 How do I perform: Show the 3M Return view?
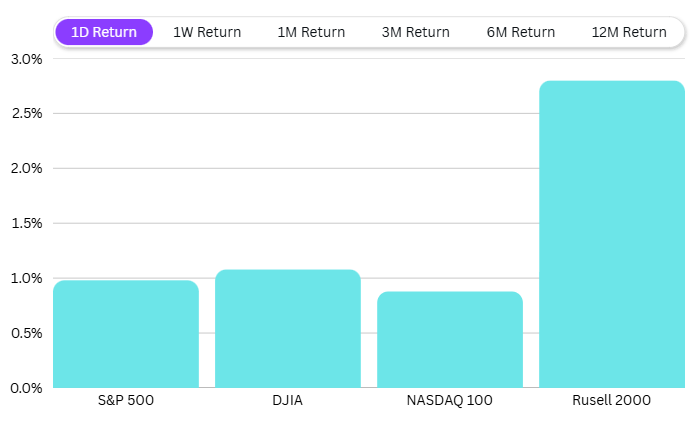(x=415, y=32)
